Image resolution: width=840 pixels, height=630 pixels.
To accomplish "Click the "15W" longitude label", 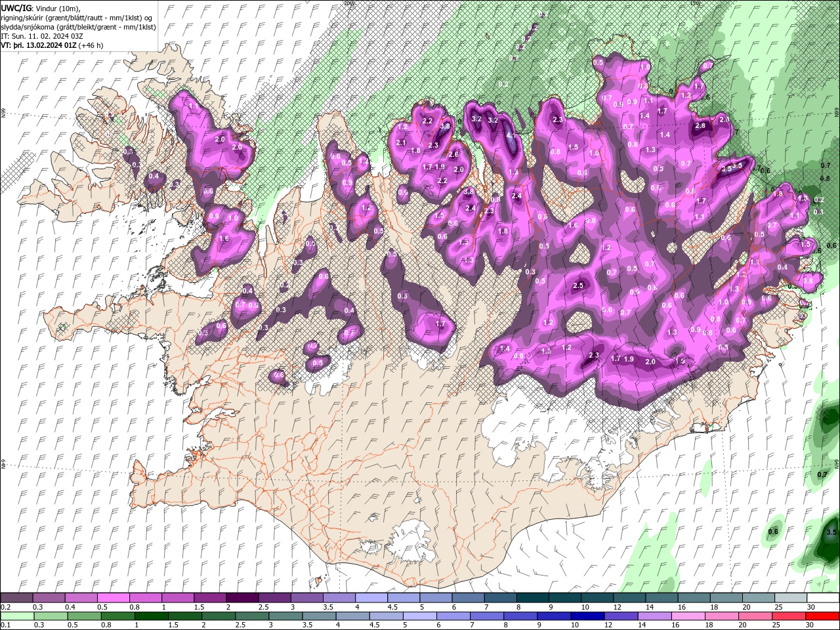I will pos(696,3).
